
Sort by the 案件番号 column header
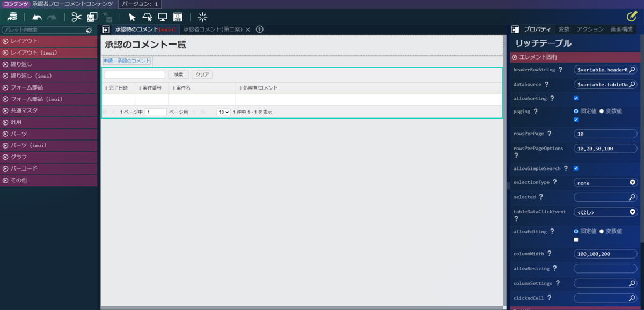152,88
